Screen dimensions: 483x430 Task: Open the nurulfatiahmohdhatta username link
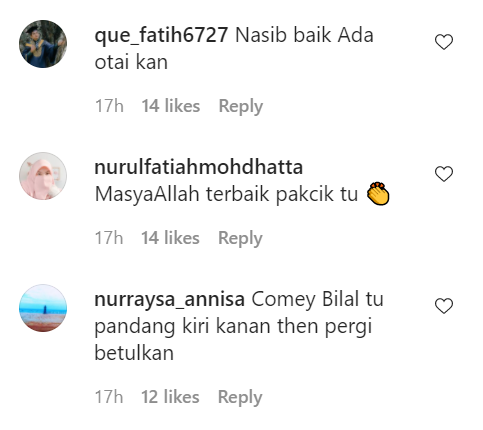coord(199,167)
